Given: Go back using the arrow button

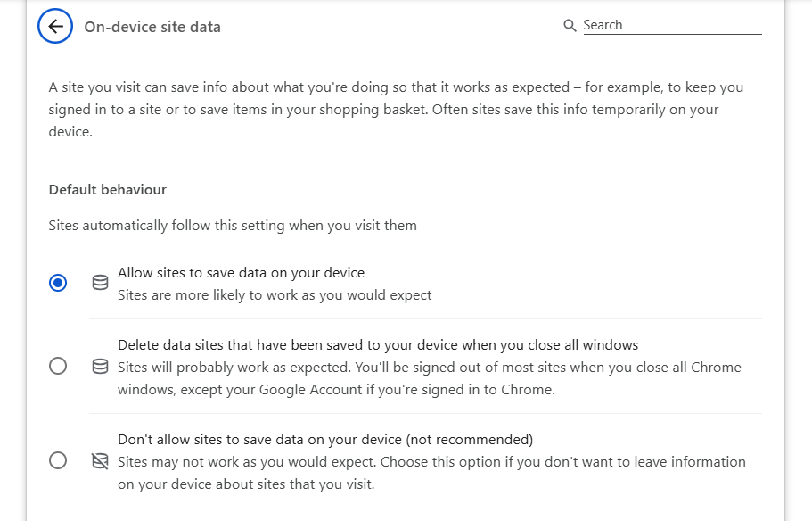Looking at the screenshot, I should pyautogui.click(x=55, y=26).
